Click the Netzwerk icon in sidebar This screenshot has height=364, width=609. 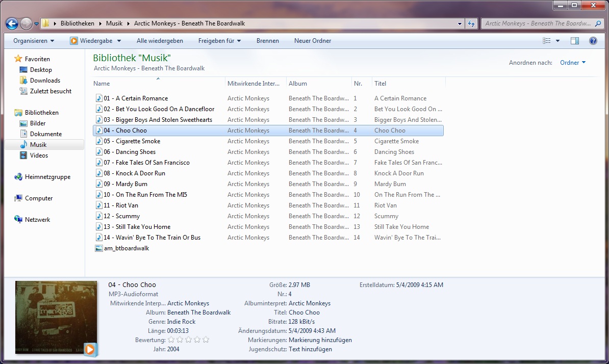tap(18, 220)
